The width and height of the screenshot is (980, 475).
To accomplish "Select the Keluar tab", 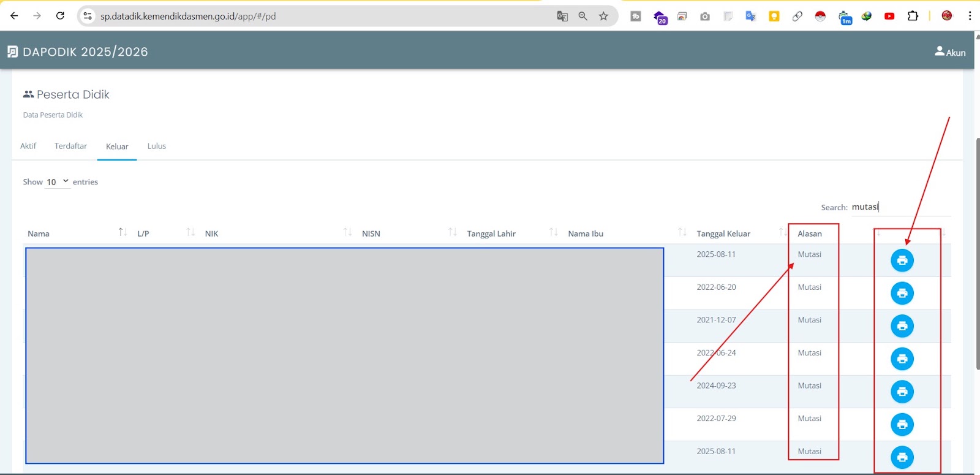I will click(117, 146).
